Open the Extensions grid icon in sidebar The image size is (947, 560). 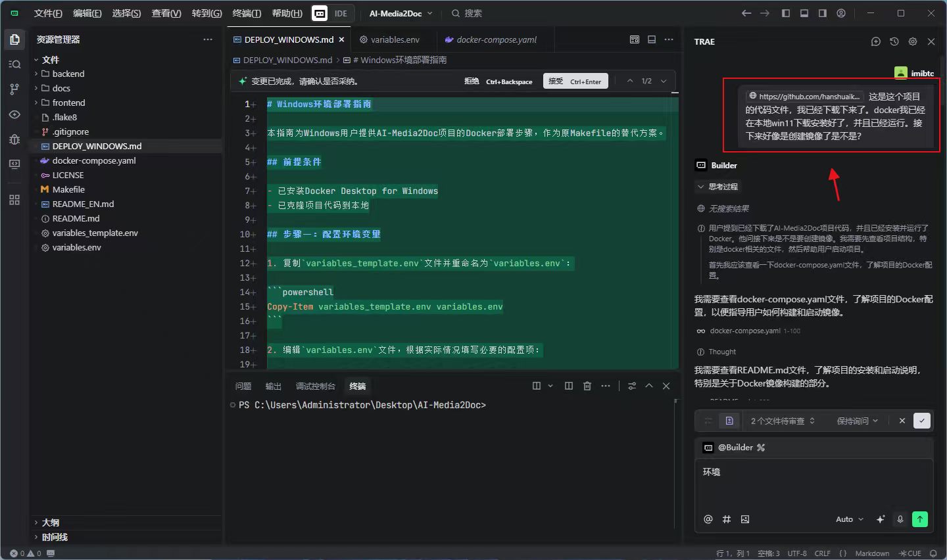14,200
